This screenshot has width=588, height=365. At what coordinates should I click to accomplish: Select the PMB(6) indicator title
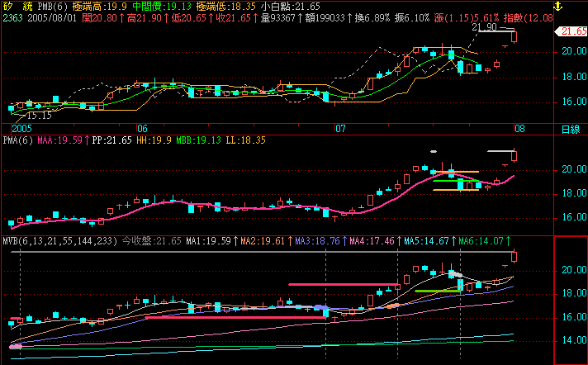tap(53, 6)
